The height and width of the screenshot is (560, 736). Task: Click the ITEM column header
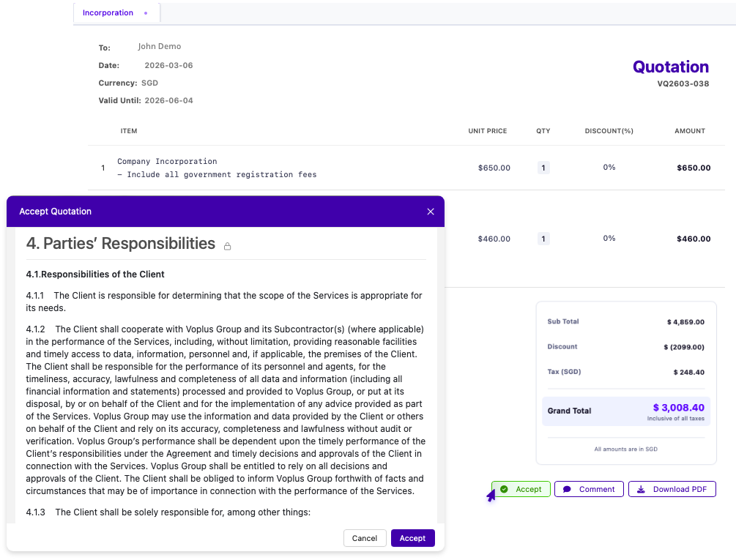(x=129, y=131)
